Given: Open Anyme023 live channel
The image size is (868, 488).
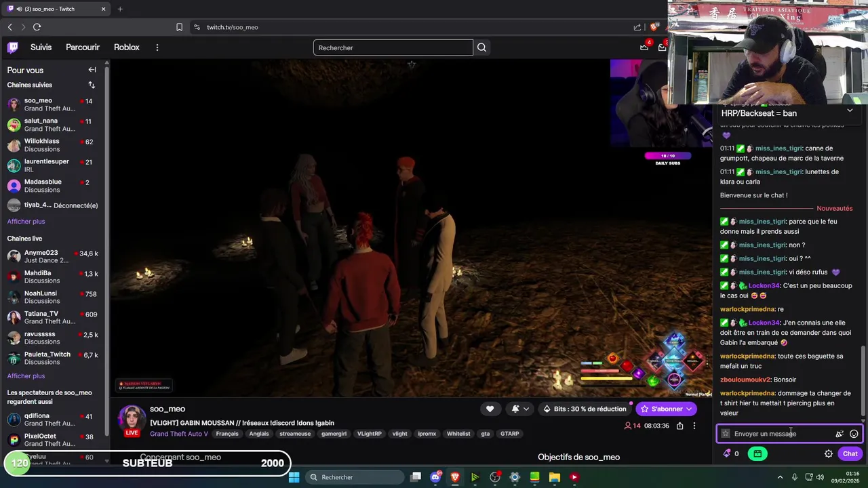Looking at the screenshot, I should (x=53, y=257).
